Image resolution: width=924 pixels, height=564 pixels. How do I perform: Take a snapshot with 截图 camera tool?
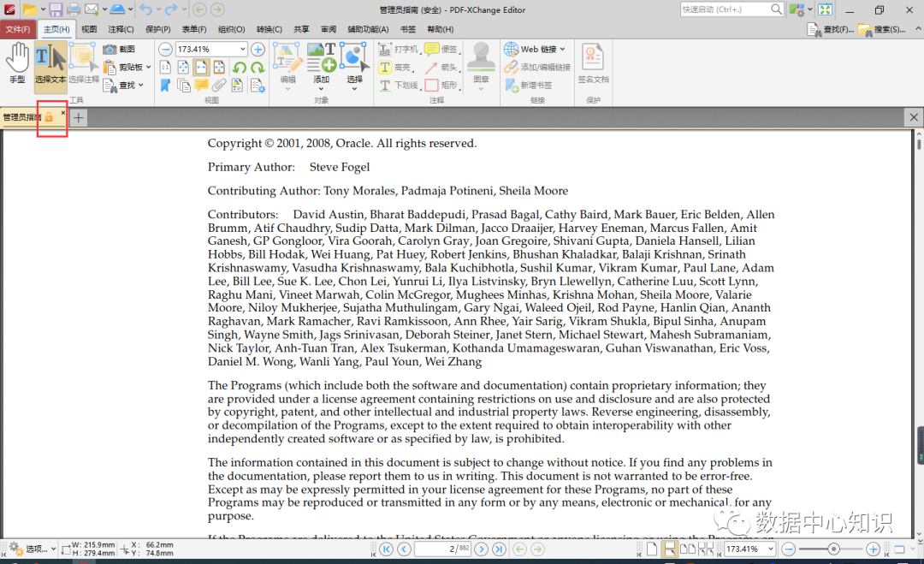point(120,50)
